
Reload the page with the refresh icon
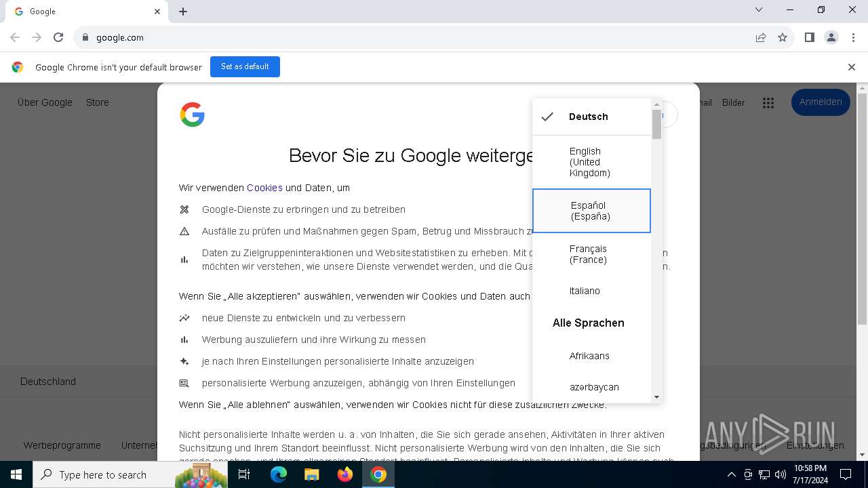tap(58, 37)
